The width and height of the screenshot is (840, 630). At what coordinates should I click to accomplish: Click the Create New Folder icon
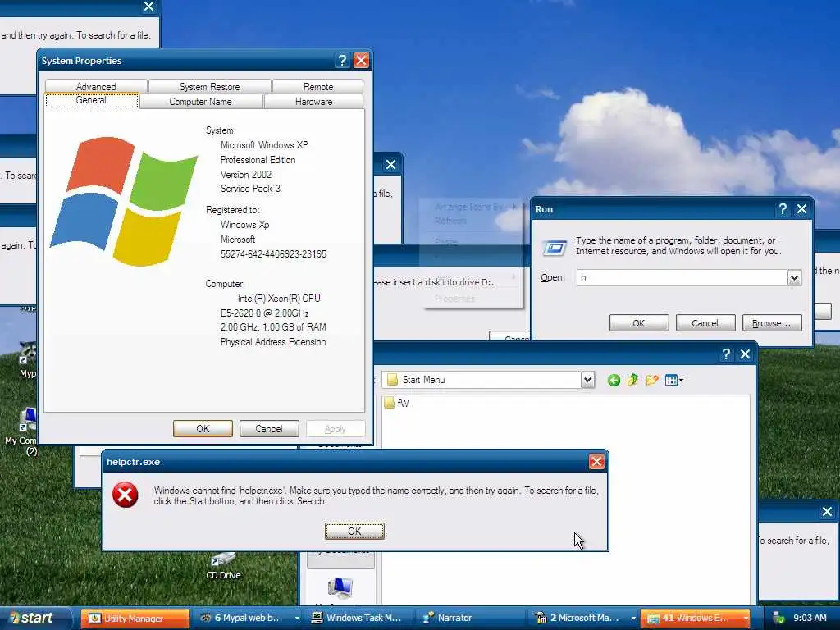[x=652, y=380]
